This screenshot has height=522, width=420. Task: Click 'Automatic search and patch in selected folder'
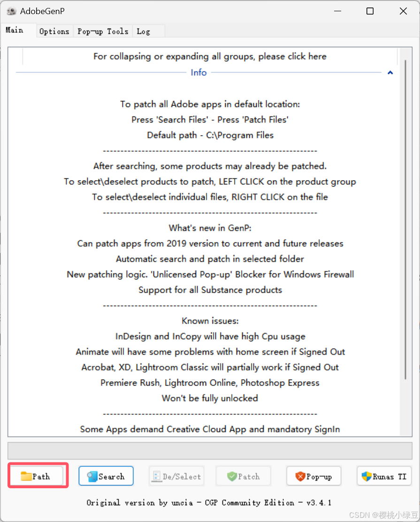(210, 259)
